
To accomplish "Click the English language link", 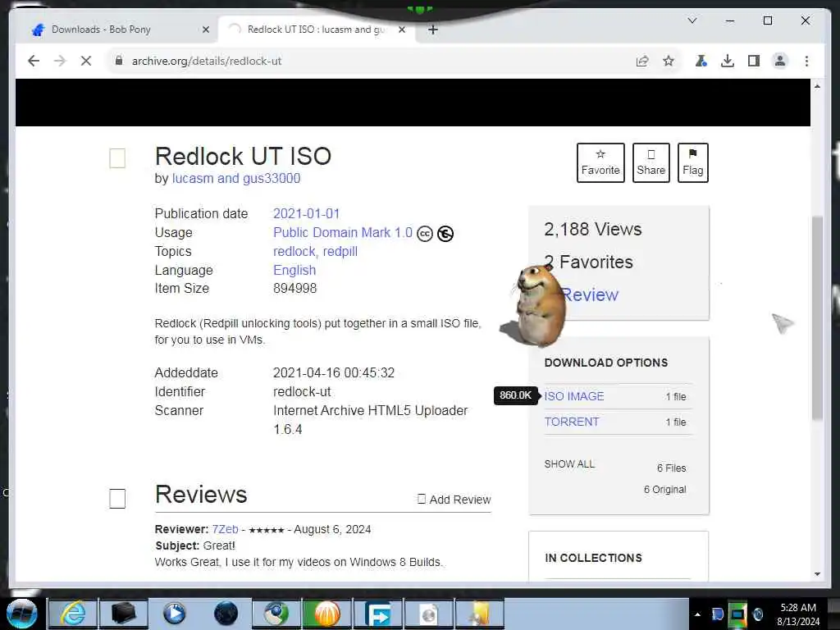I will tap(294, 270).
